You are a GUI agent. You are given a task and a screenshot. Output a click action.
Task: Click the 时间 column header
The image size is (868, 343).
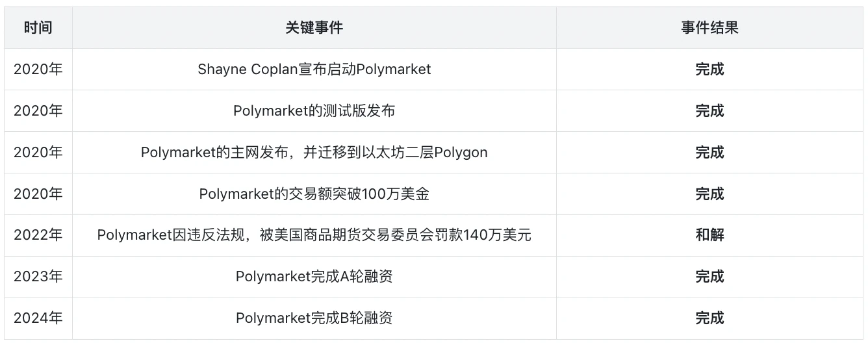[x=38, y=28]
